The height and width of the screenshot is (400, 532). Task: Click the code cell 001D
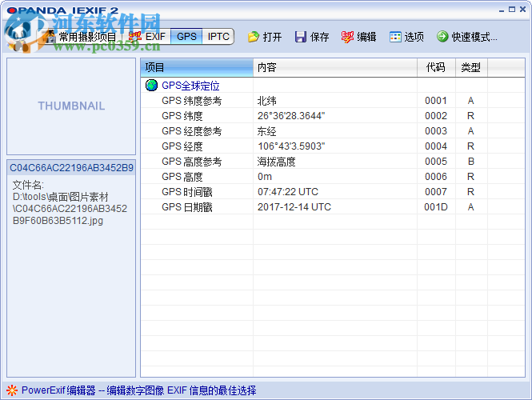pyautogui.click(x=436, y=207)
